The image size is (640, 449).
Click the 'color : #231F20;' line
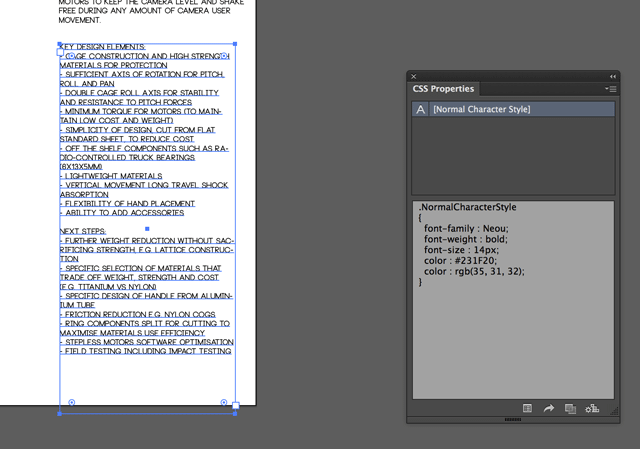[x=460, y=260]
